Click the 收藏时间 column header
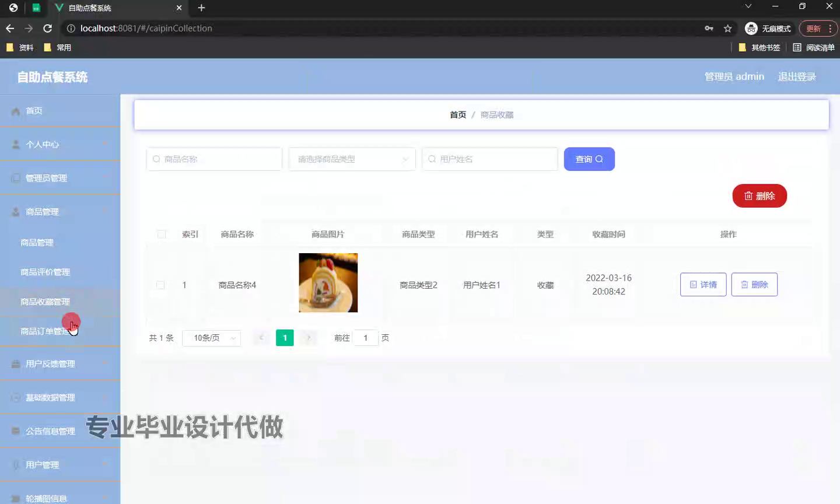 [608, 234]
